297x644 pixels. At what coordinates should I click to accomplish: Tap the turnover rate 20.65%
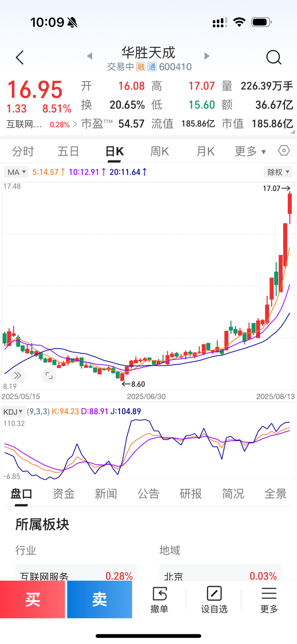[127, 105]
